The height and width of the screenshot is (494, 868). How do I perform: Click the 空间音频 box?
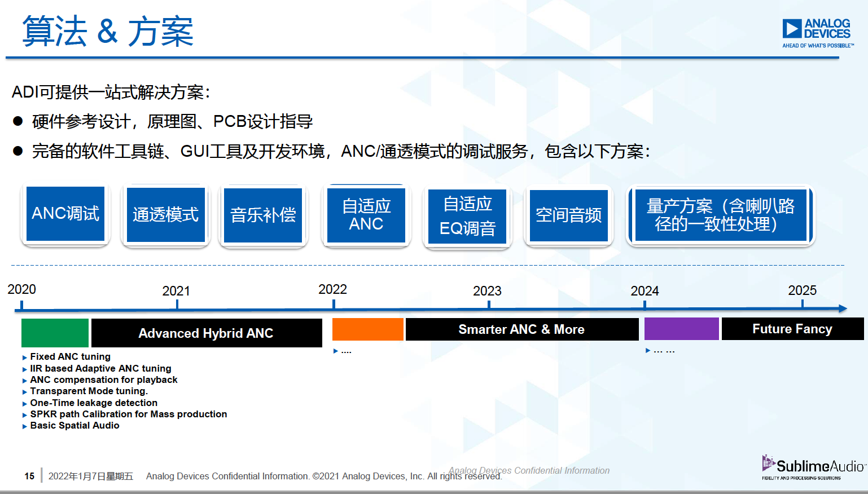pyautogui.click(x=568, y=215)
